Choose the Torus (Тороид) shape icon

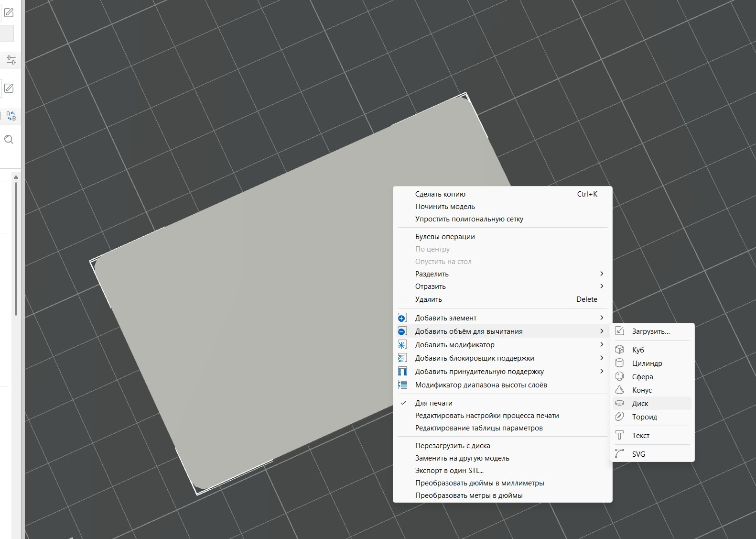(x=619, y=417)
